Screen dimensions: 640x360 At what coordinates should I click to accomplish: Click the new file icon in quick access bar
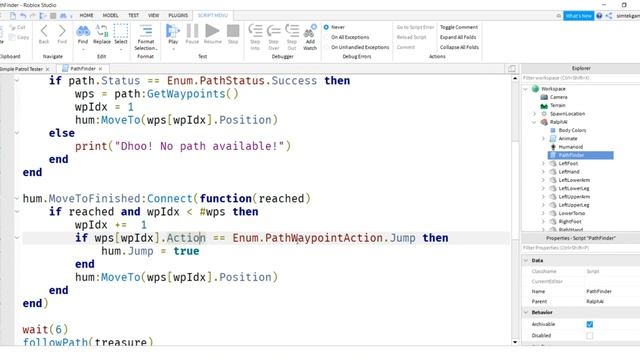click(13, 16)
